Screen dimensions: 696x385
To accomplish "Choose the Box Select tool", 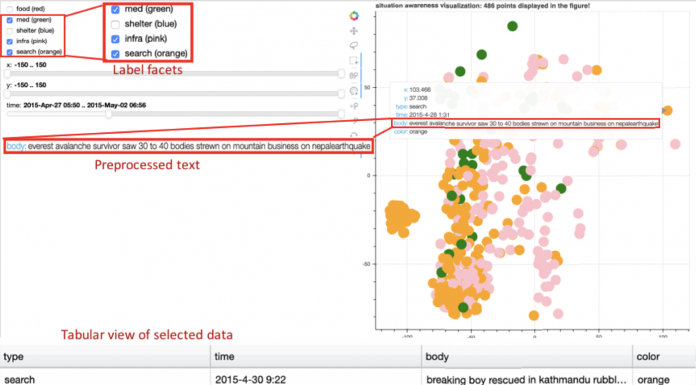I will coord(354,60).
